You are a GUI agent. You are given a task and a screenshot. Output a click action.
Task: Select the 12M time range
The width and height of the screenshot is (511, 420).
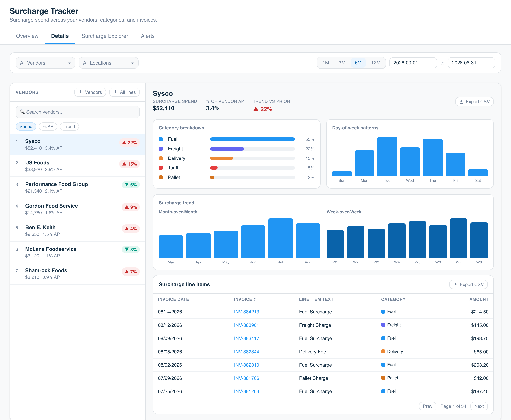375,63
